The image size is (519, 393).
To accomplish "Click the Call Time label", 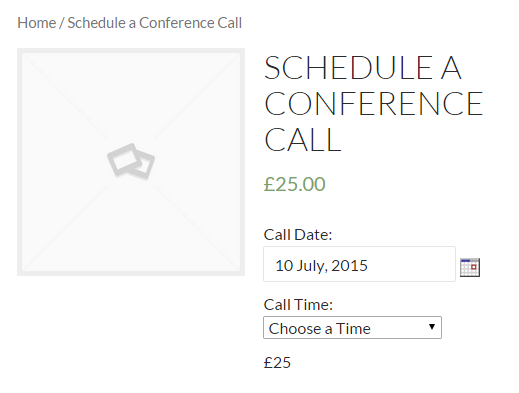I will [298, 305].
